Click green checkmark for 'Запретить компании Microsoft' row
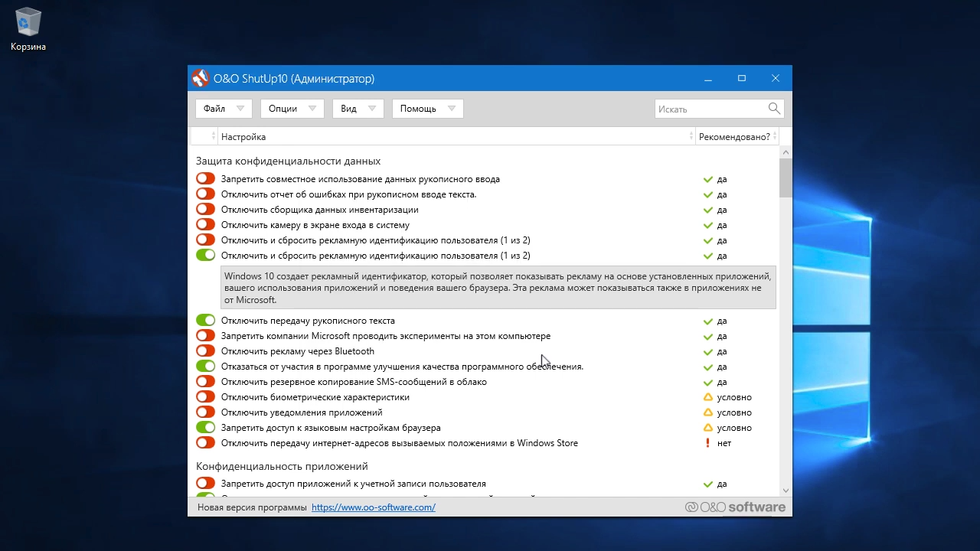 [x=708, y=336]
